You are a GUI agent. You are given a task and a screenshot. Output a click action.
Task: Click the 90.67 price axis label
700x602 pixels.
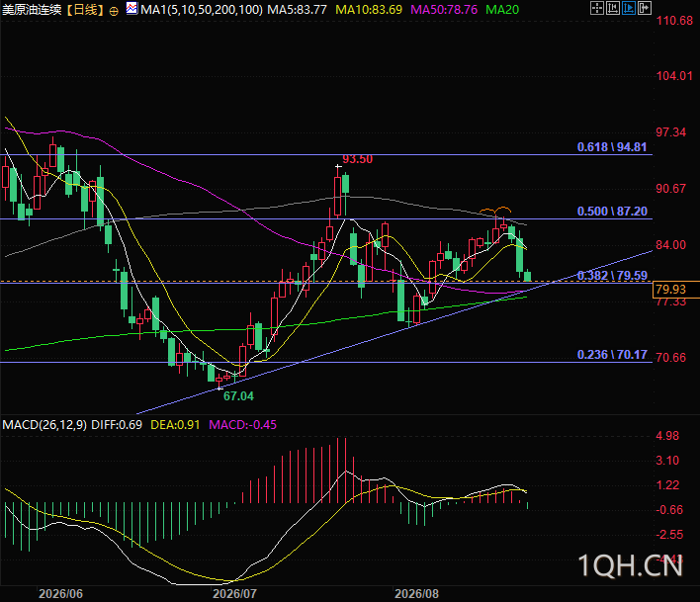(x=670, y=189)
